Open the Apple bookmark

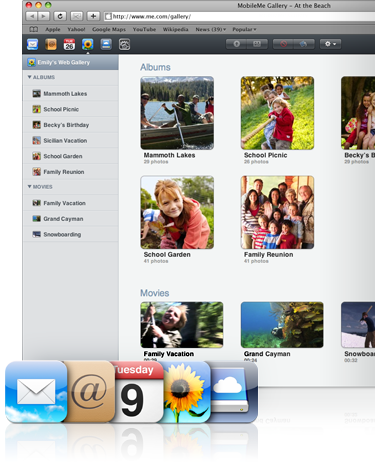point(53,29)
